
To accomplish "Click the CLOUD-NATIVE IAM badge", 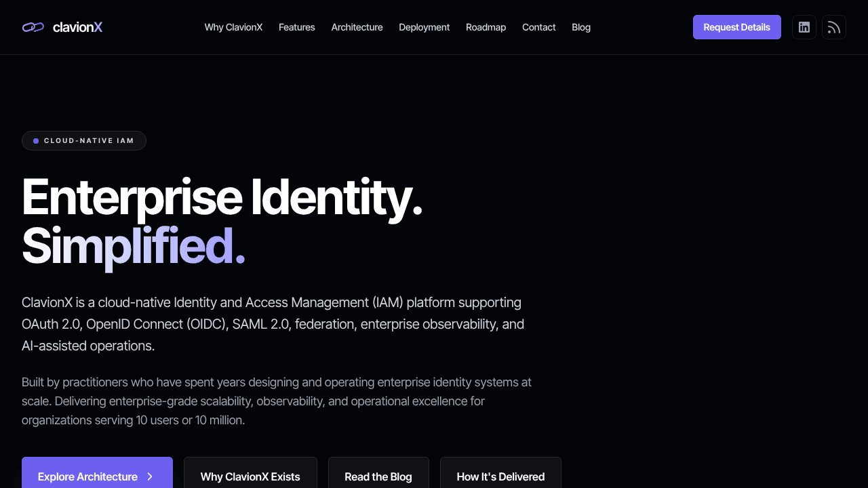I will coord(84,141).
